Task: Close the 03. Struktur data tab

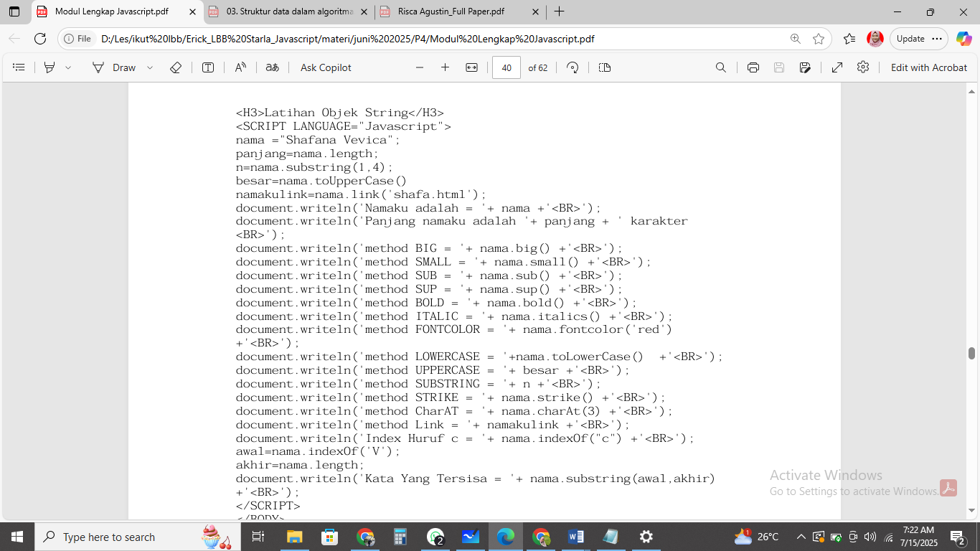Action: (364, 11)
